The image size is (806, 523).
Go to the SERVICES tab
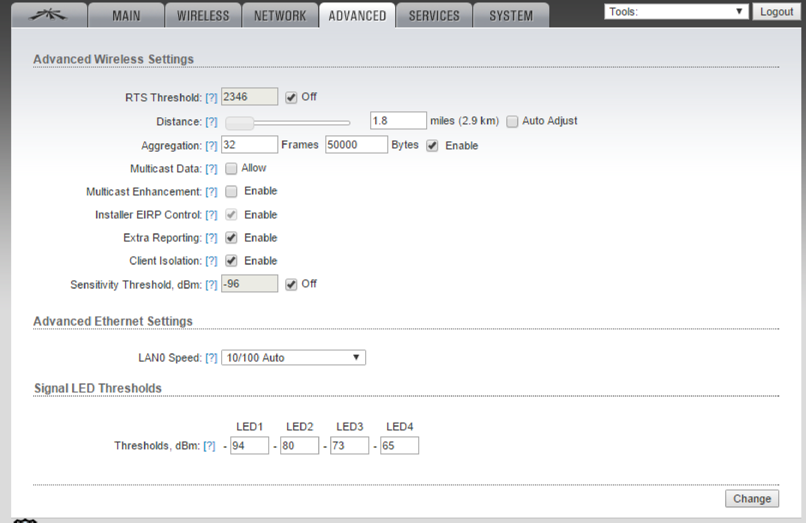pyautogui.click(x=434, y=15)
